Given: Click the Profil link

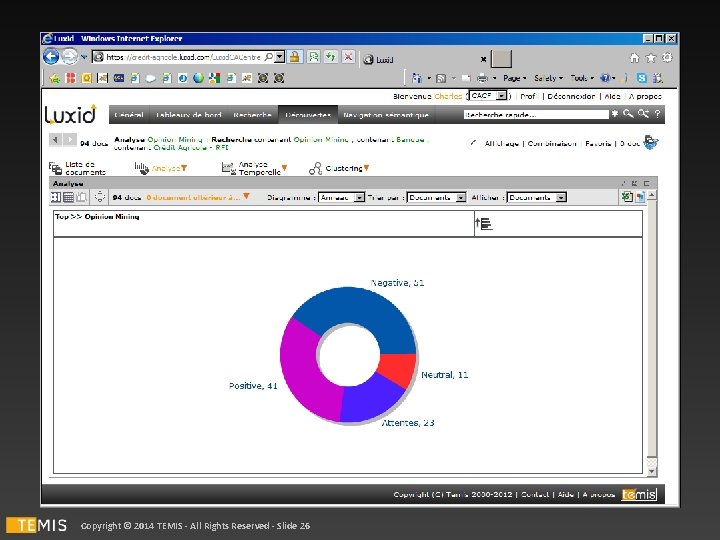Looking at the screenshot, I should pyautogui.click(x=529, y=96).
